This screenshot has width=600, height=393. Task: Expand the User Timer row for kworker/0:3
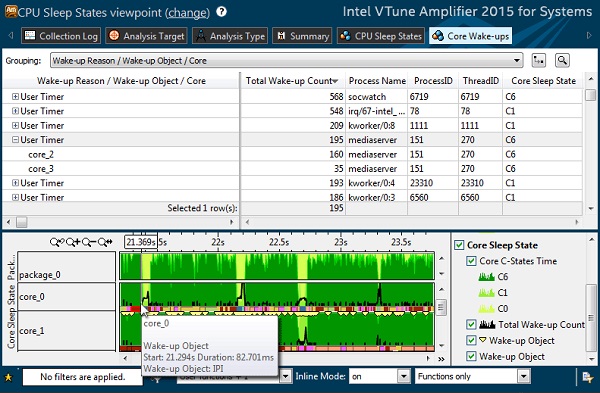coord(15,197)
